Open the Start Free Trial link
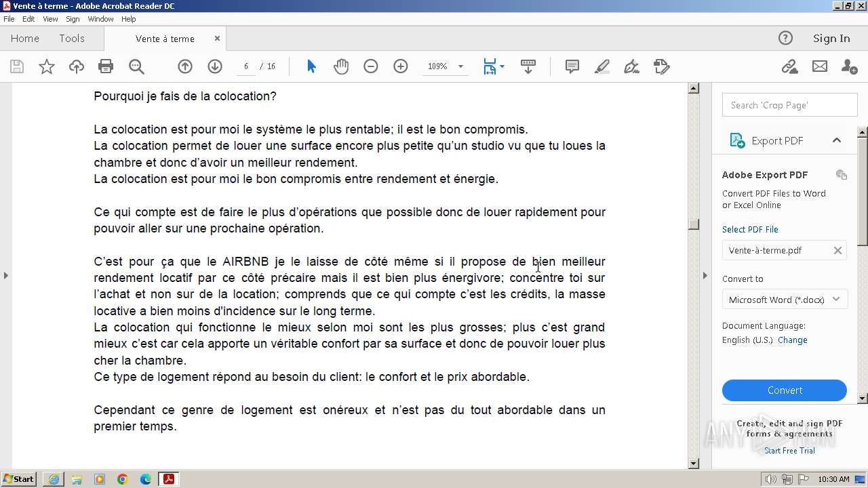Screen dimensions: 868x488 (789, 451)
